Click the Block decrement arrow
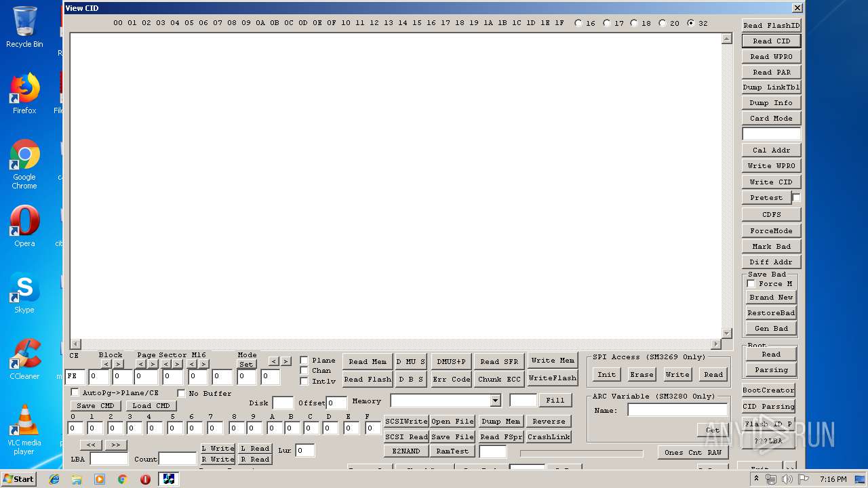 (x=106, y=364)
